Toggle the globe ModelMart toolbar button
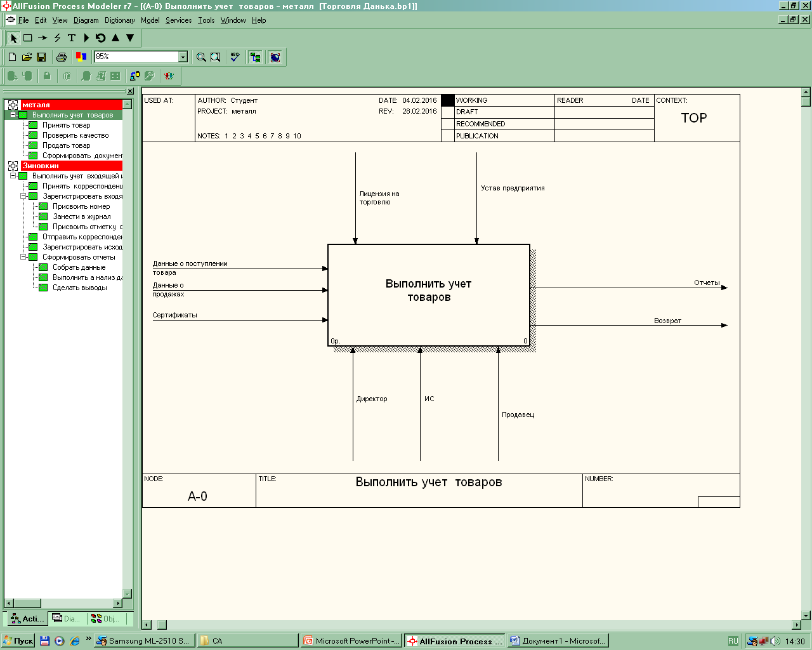Screen dimensions: 812x650 coord(275,57)
